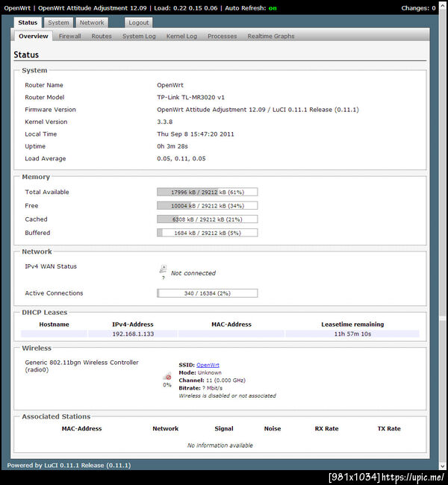This screenshot has width=448, height=485.
Task: Click the Changes: 0 indicator
Action: point(418,8)
